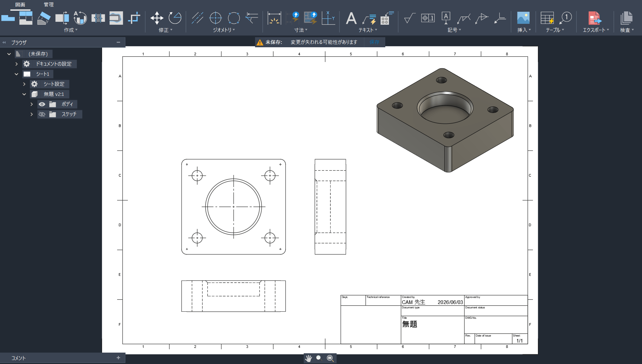
Task: Select the Leader note tool
Action: 369,19
